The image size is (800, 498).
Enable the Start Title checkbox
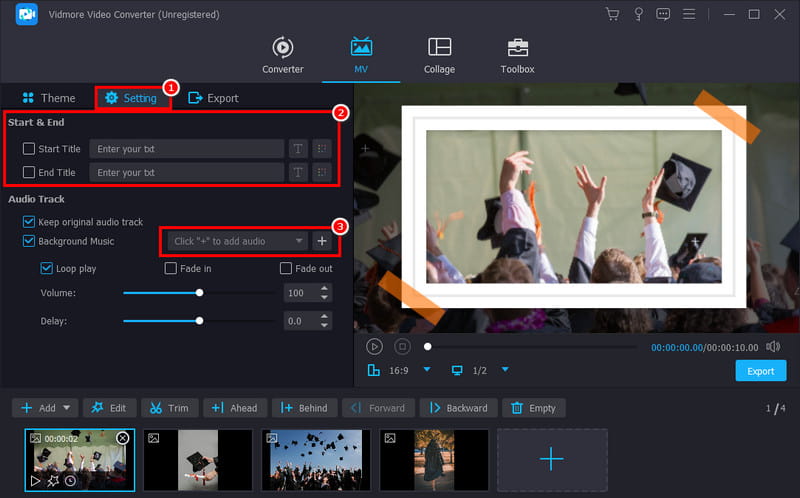[x=29, y=149]
